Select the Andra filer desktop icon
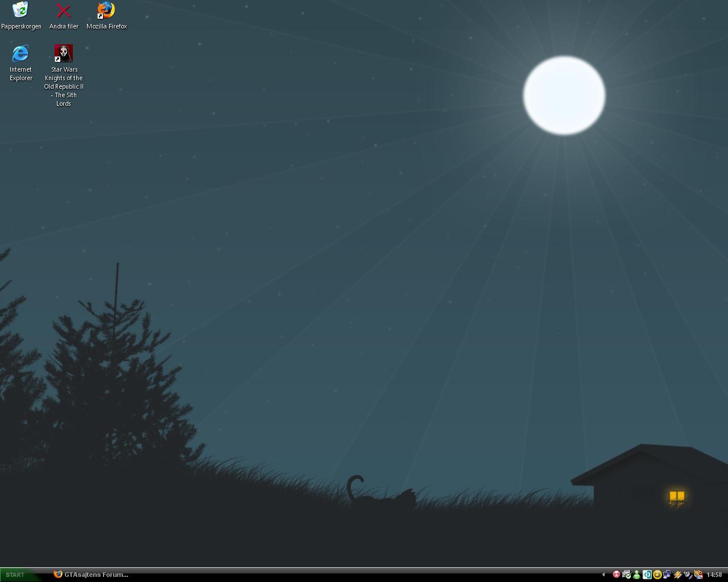The height and width of the screenshot is (582, 728). coord(64,10)
